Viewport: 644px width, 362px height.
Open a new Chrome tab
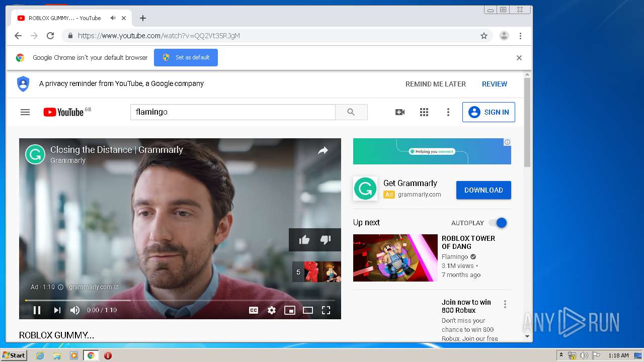pyautogui.click(x=143, y=18)
